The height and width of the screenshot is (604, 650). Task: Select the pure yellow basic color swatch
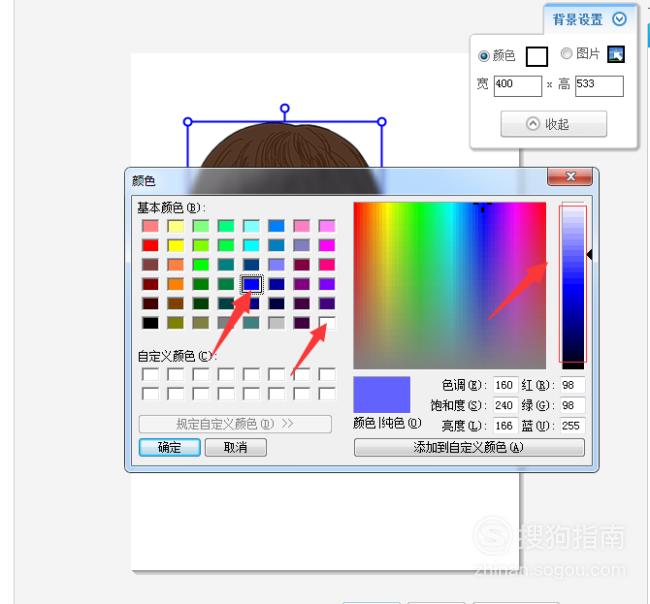175,245
